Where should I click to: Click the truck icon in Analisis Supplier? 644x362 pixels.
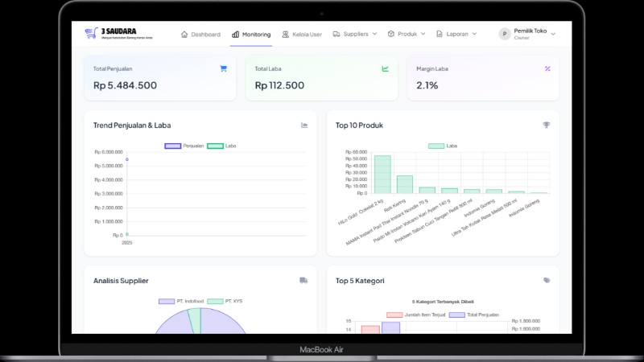[x=303, y=280]
